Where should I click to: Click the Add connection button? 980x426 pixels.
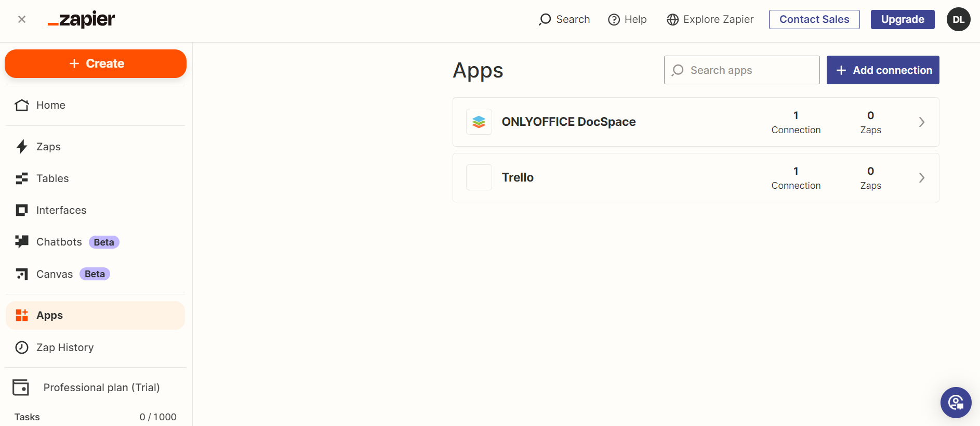(882, 70)
